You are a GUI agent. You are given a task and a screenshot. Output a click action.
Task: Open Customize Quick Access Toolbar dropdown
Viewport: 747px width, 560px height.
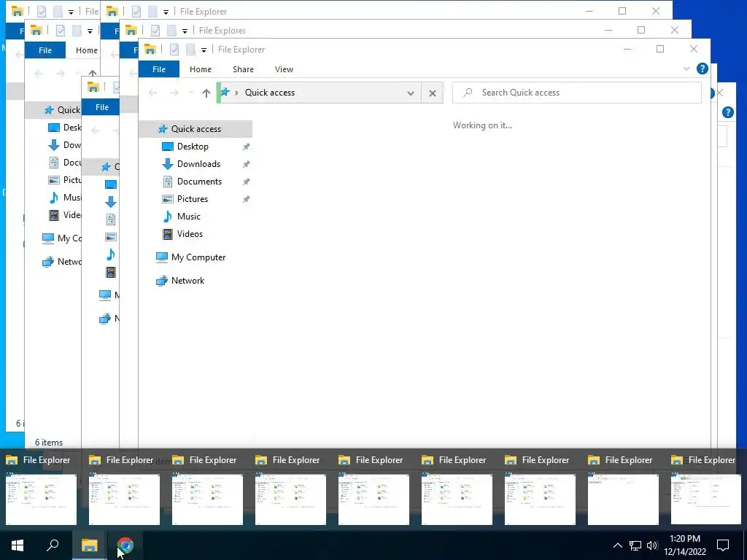pos(204,50)
